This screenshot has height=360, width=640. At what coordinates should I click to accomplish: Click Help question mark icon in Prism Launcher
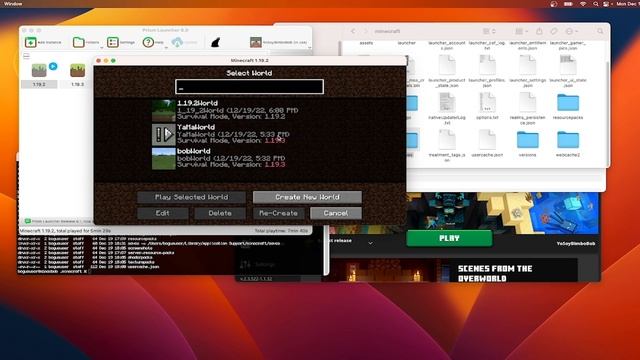point(148,42)
